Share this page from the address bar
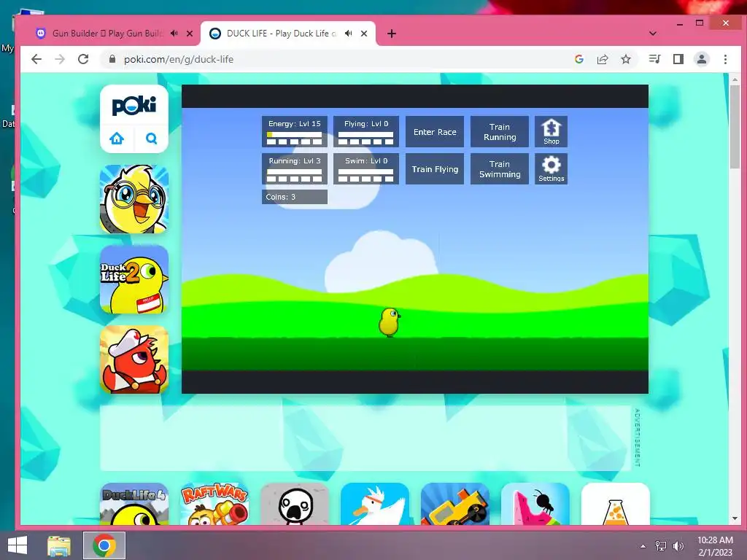This screenshot has width=747, height=560. coord(603,59)
